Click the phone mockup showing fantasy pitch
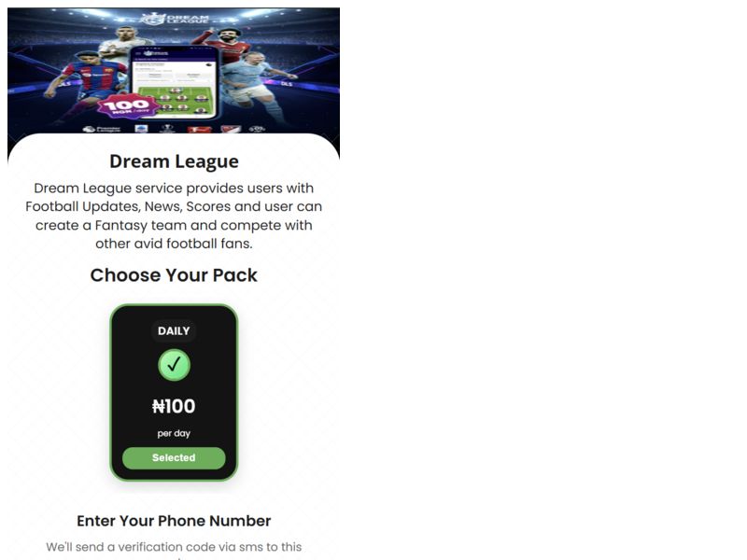The width and height of the screenshot is (747, 560). coord(174,82)
